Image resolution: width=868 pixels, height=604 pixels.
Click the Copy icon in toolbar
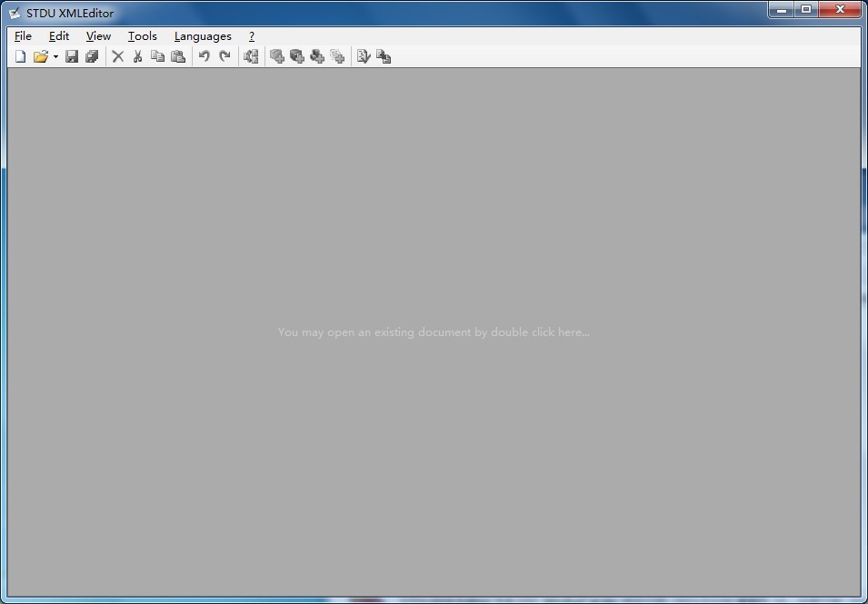pyautogui.click(x=157, y=56)
